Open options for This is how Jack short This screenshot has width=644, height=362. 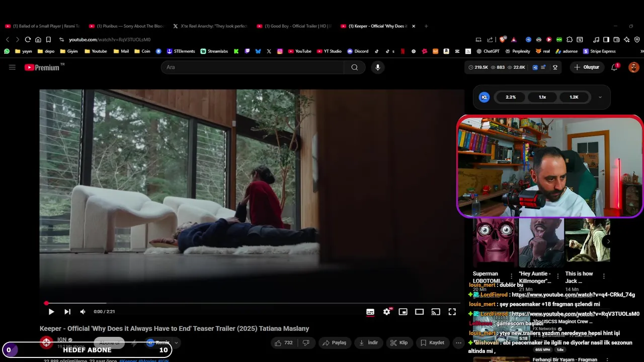click(604, 276)
